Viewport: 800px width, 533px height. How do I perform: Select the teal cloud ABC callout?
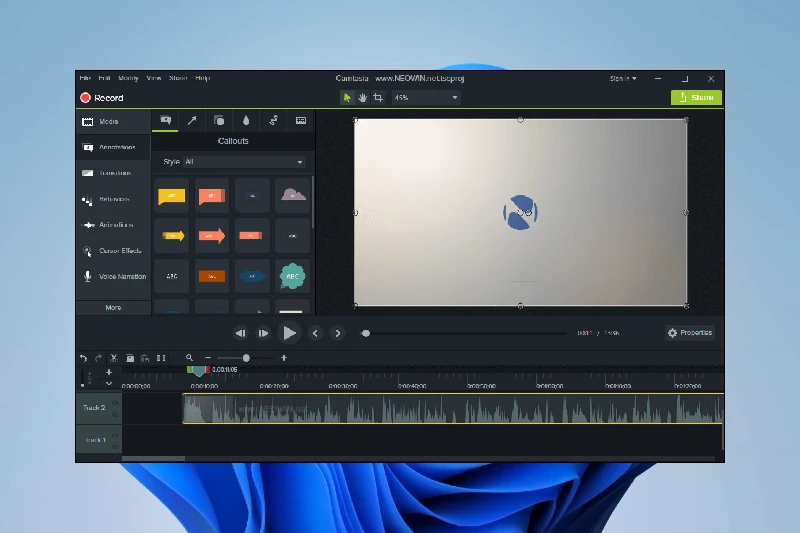click(292, 276)
